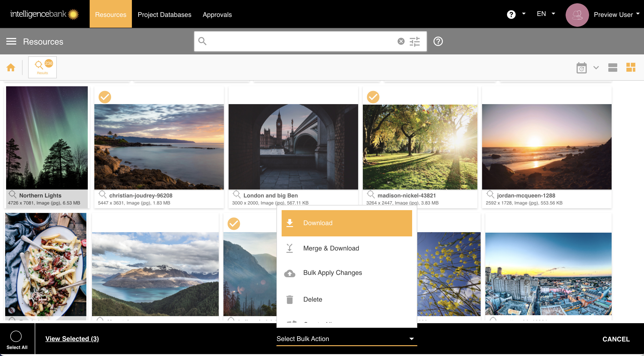
Task: Clear the search field with X icon
Action: pyautogui.click(x=401, y=41)
